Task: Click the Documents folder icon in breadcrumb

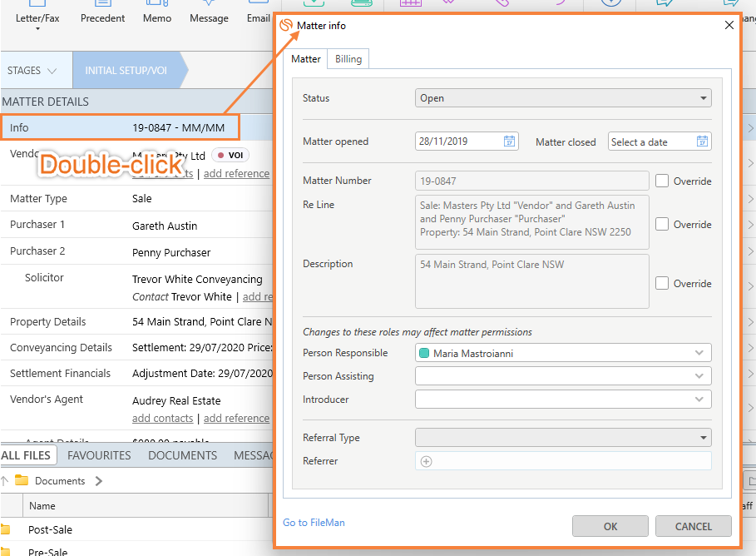Action: pos(22,481)
